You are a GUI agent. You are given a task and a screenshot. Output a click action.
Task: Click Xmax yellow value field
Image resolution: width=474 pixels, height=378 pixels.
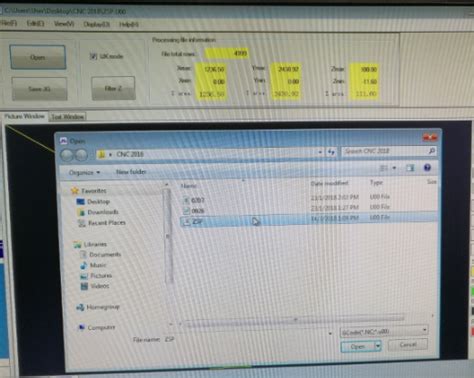click(211, 69)
